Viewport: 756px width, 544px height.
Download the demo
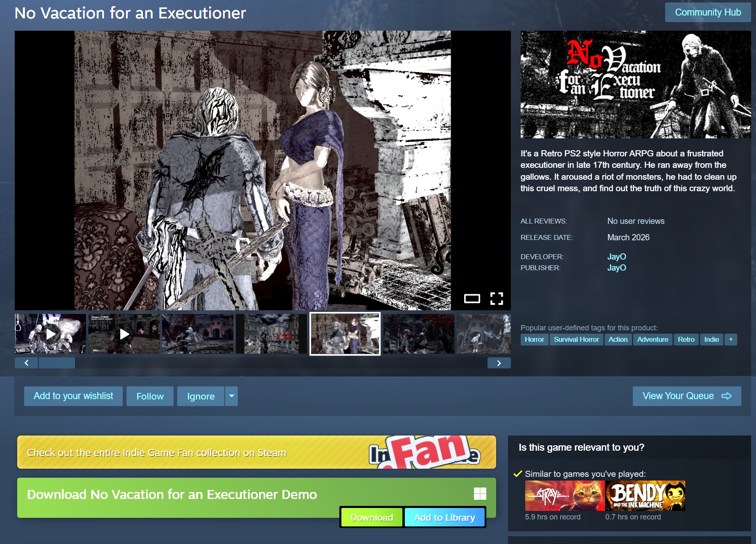click(x=372, y=517)
